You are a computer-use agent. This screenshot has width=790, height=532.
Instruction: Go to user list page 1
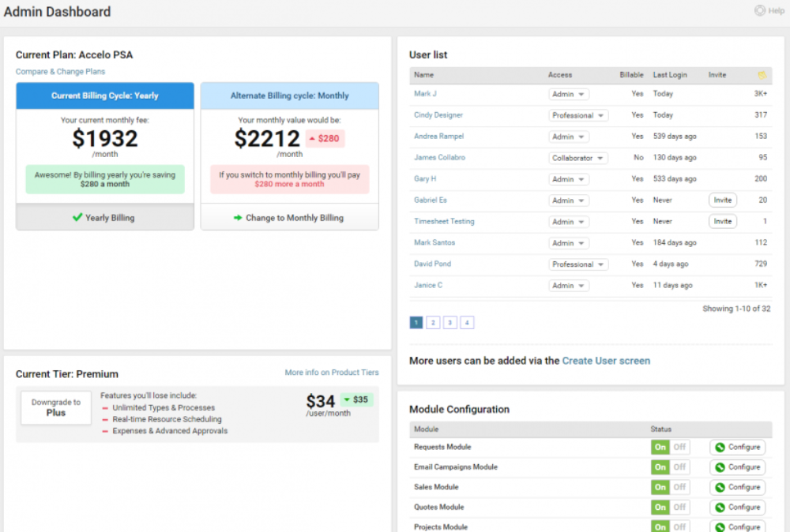tap(416, 323)
